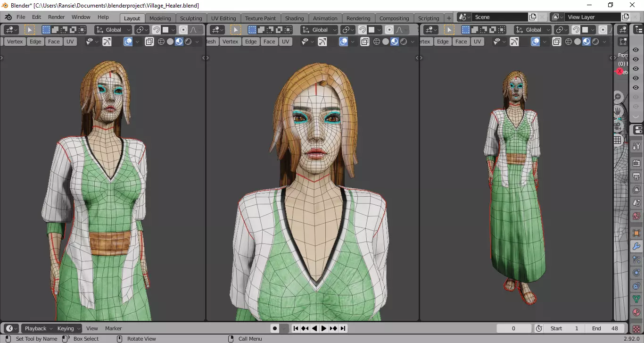Viewport: 644px width, 343px height.
Task: Switch to the Modeling workspace tab
Action: tap(160, 18)
